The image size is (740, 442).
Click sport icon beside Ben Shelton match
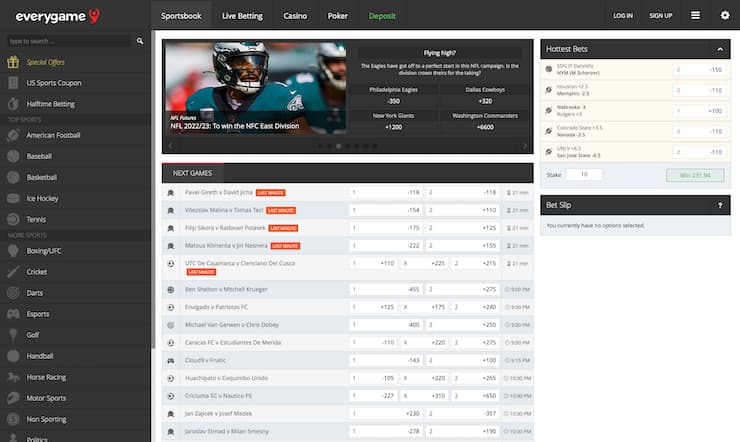(170, 290)
